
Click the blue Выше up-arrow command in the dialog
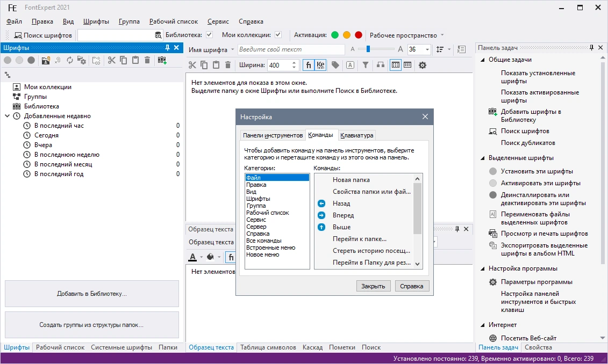coord(321,227)
